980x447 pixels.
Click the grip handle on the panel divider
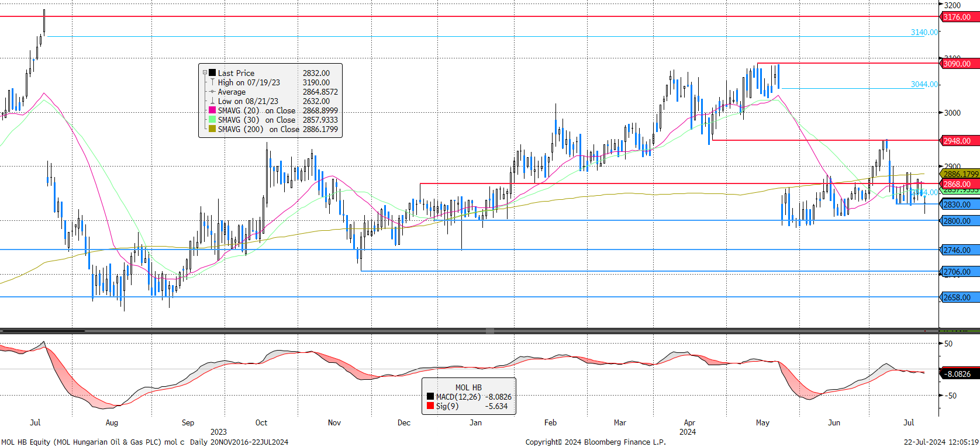[x=490, y=331]
